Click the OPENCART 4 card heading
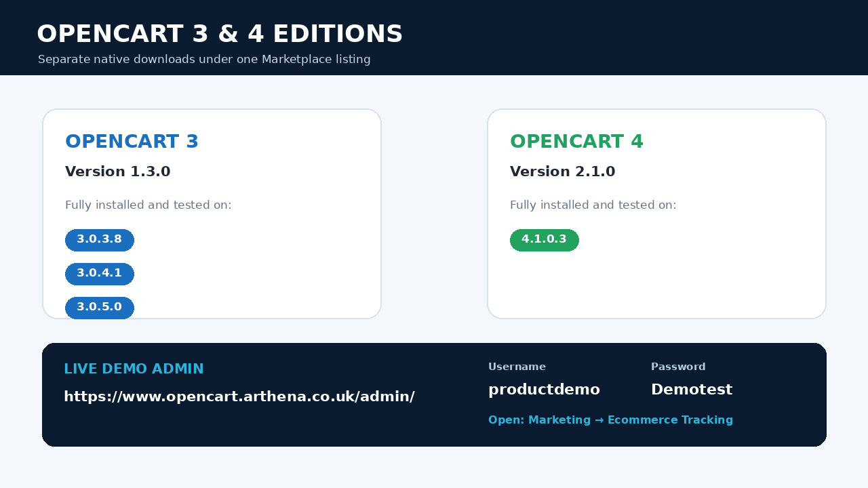 (576, 142)
